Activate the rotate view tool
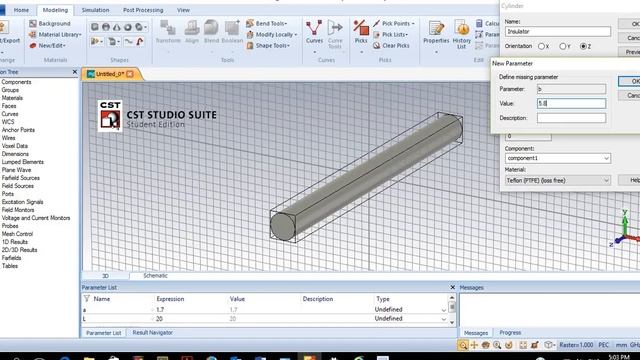Screen dimensions: 640x360 (x=485, y=345)
